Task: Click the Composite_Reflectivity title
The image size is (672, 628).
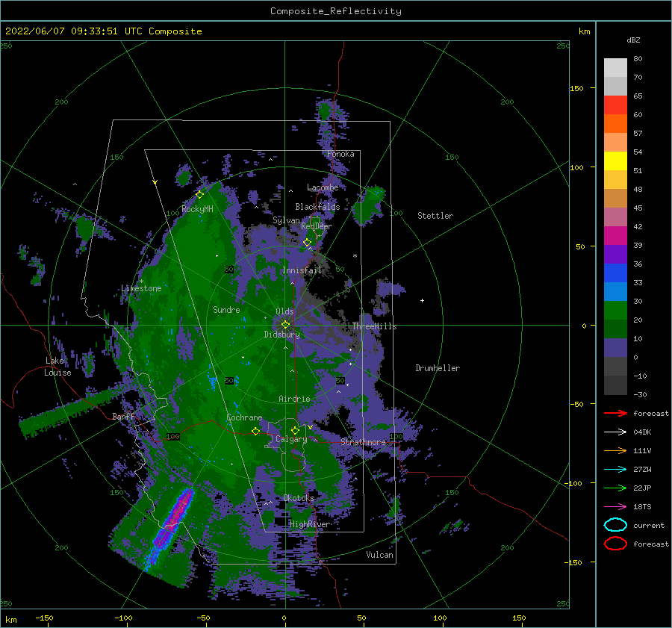Action: point(336,11)
